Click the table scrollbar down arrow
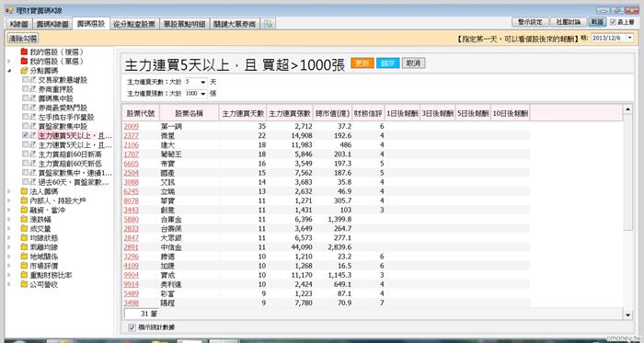644x343 pixels. [x=627, y=315]
